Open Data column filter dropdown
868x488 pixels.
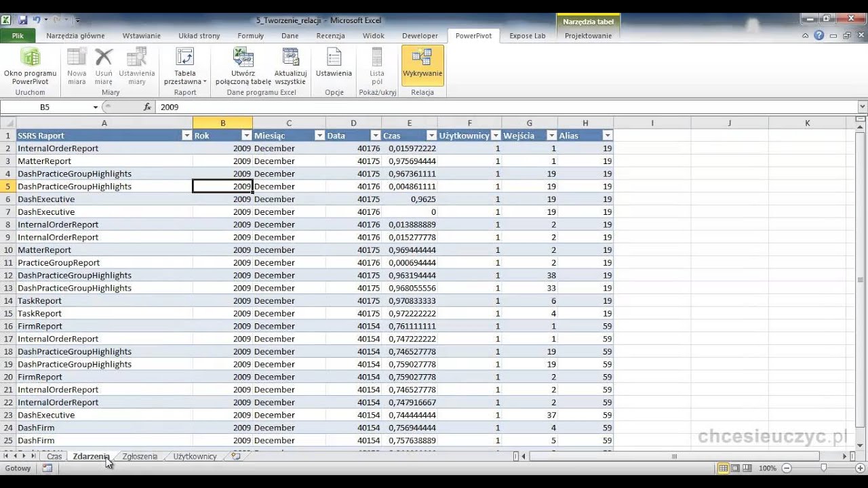tap(375, 136)
